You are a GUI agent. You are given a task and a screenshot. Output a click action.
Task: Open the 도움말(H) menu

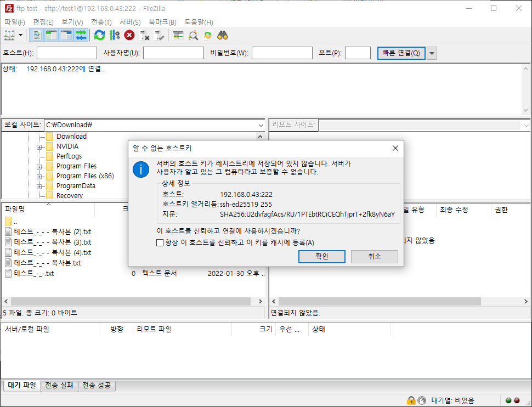(199, 22)
